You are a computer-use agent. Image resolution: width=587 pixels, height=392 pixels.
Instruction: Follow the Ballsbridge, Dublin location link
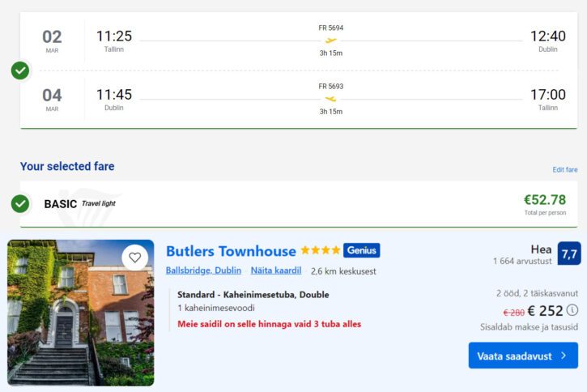pyautogui.click(x=203, y=271)
